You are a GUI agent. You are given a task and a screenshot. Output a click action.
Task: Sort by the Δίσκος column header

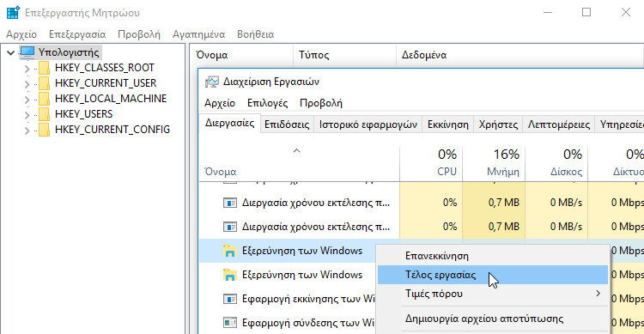click(556, 163)
